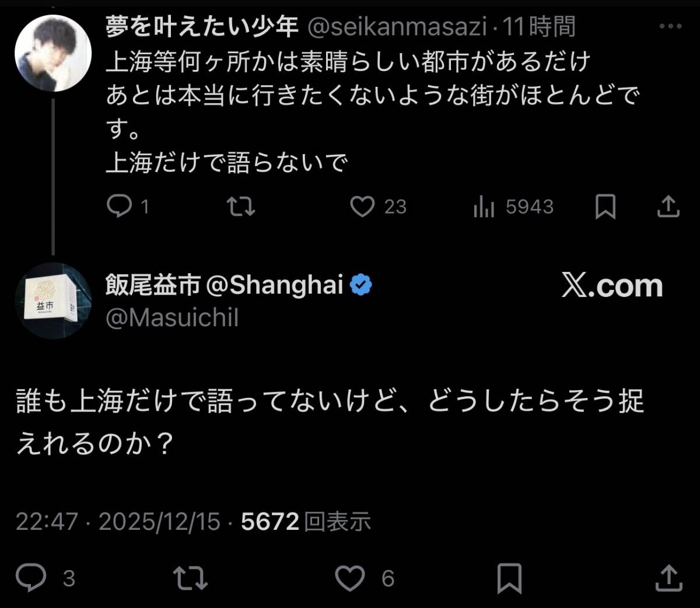Image resolution: width=700 pixels, height=608 pixels.
Task: Click the blue verified badge
Action: [x=361, y=285]
